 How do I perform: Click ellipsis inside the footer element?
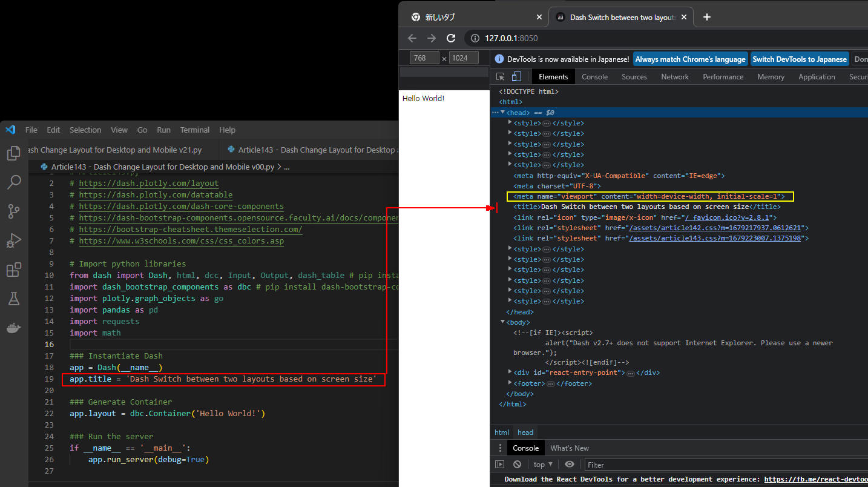click(550, 384)
